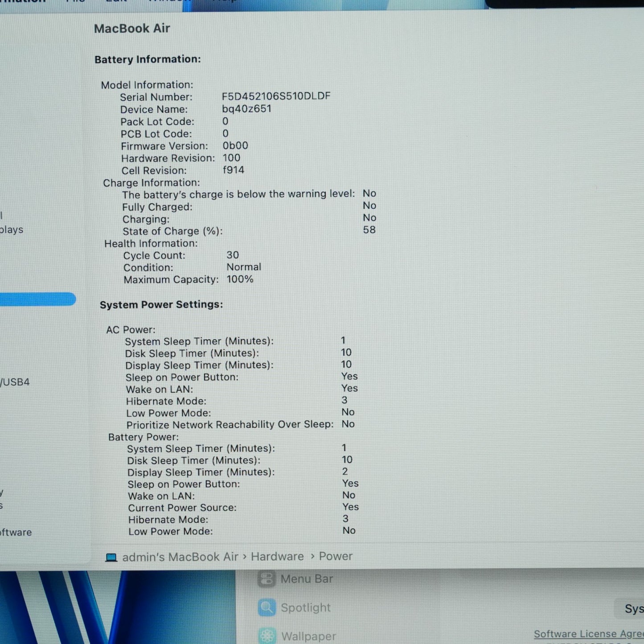Click Display Sleep Timer value 2 under Battery Power

pos(345,471)
